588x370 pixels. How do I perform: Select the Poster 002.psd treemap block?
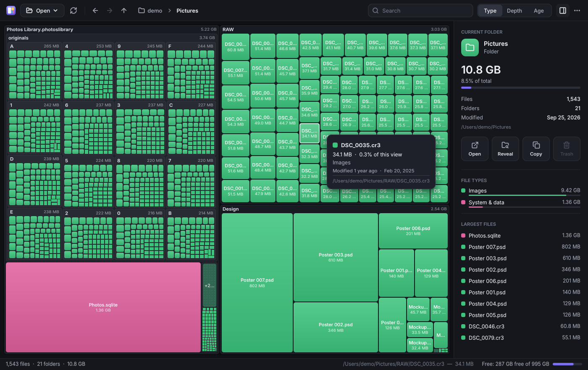click(336, 327)
